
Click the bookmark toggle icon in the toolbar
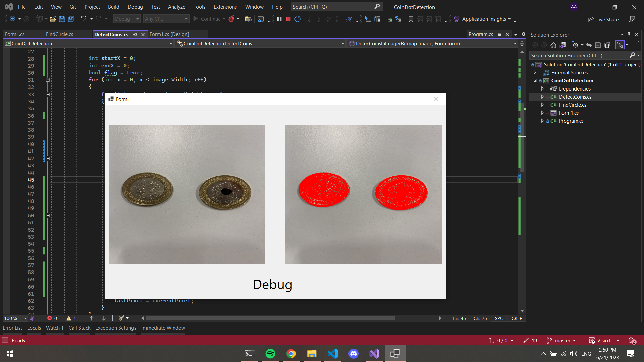click(x=411, y=19)
